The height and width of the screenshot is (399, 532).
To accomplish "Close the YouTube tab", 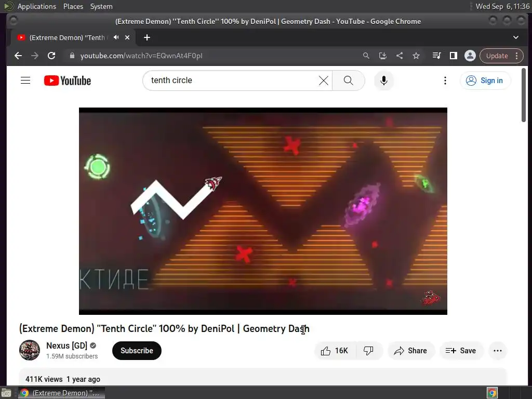I will click(127, 37).
